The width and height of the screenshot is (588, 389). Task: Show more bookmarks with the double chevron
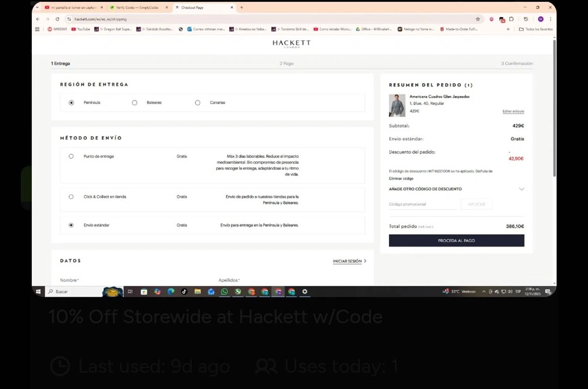coord(508,29)
